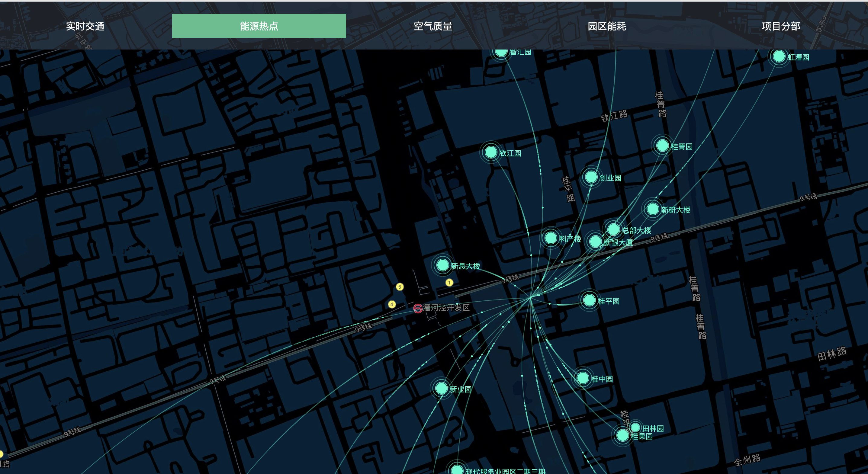The image size is (868, 474).
Task: Click the 钦江园 hotspot marker
Action: click(491, 152)
